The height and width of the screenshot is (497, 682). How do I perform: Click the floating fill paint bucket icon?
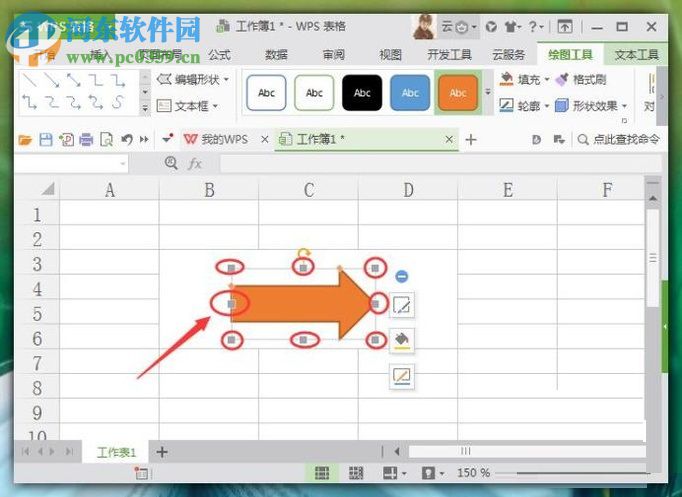coord(401,340)
